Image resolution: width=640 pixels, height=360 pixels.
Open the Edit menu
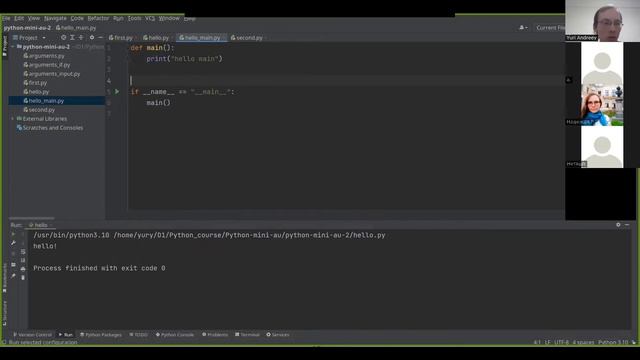(x=19, y=18)
